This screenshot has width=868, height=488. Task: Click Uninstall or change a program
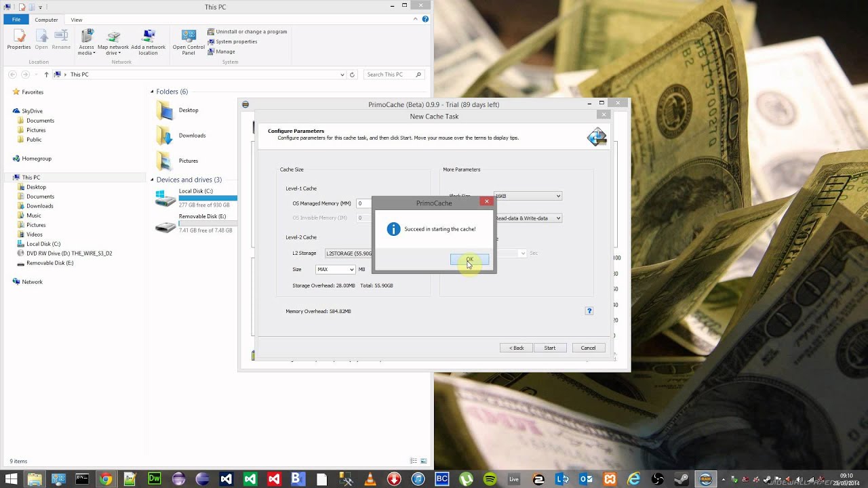tap(247, 32)
